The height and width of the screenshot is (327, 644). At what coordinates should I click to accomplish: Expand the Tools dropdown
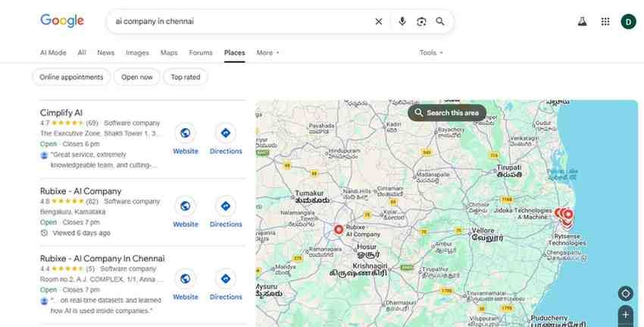(431, 52)
